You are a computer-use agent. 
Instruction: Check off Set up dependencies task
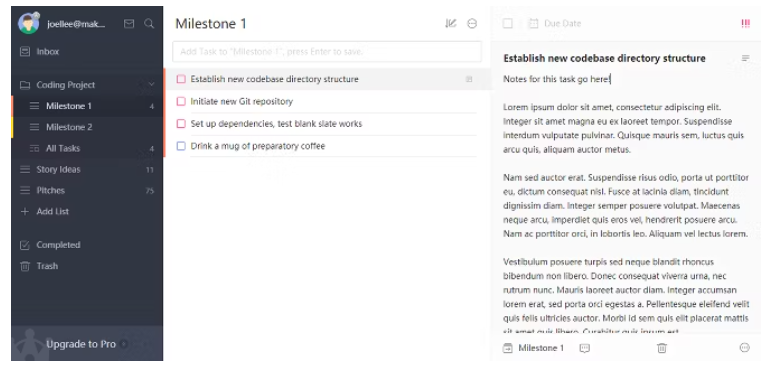[181, 124]
